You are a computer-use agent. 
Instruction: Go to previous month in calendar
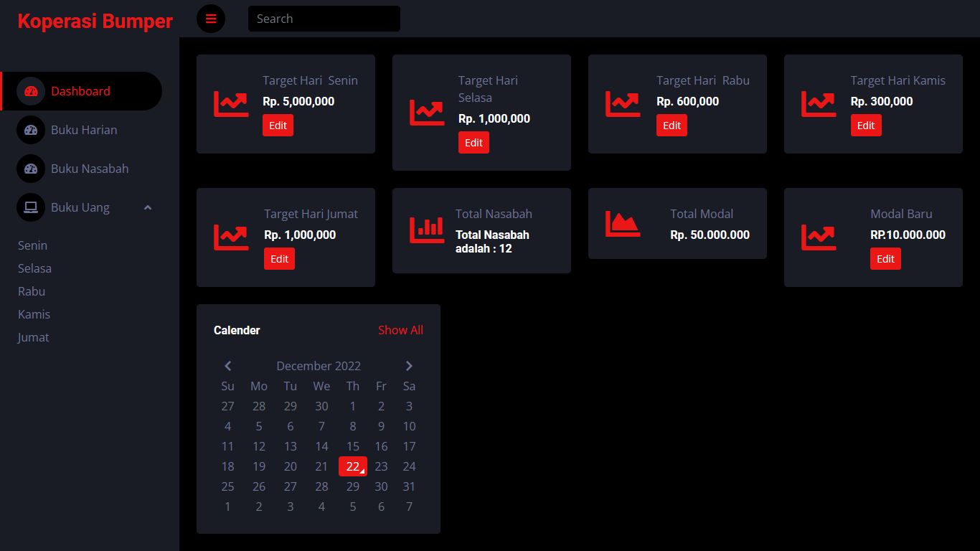(x=228, y=366)
